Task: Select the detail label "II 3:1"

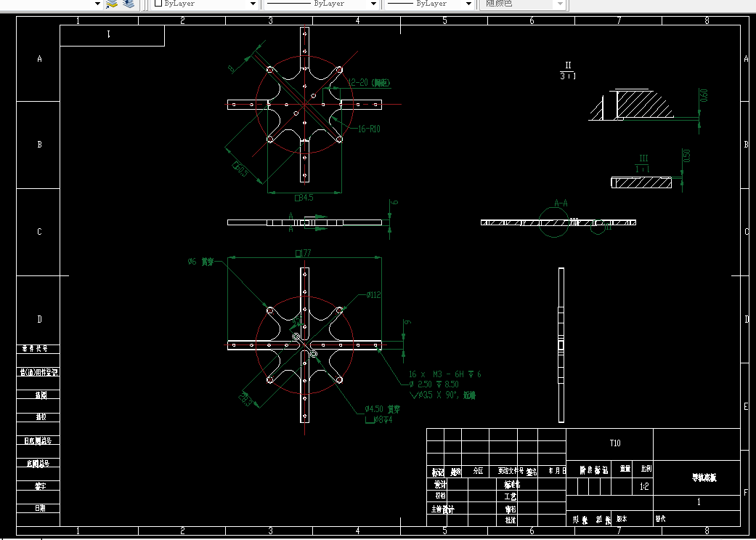Action: pos(568,70)
